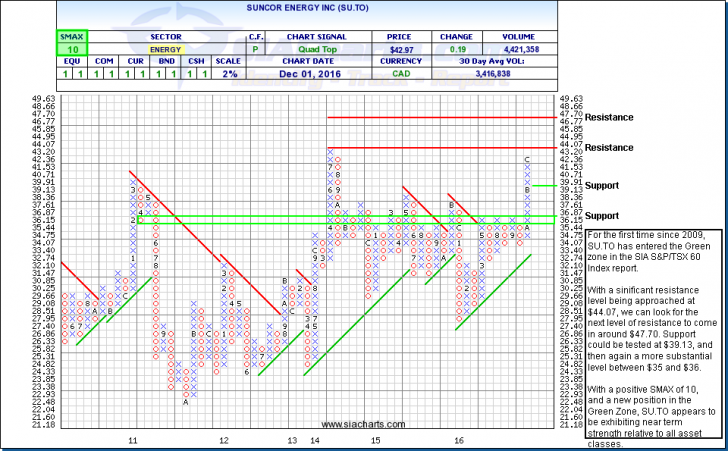Click the commentary text box about Green zone
The width and height of the screenshot is (728, 451).
(661, 338)
